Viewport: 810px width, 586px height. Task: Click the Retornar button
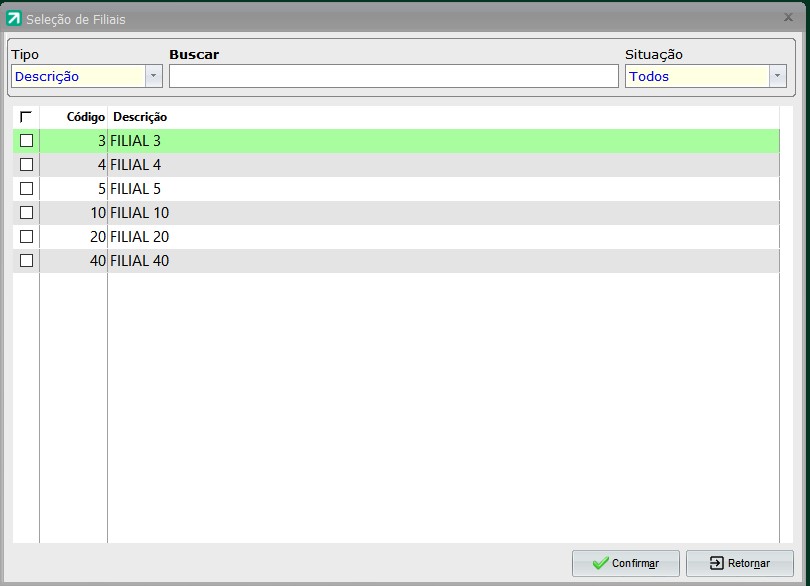click(x=739, y=563)
